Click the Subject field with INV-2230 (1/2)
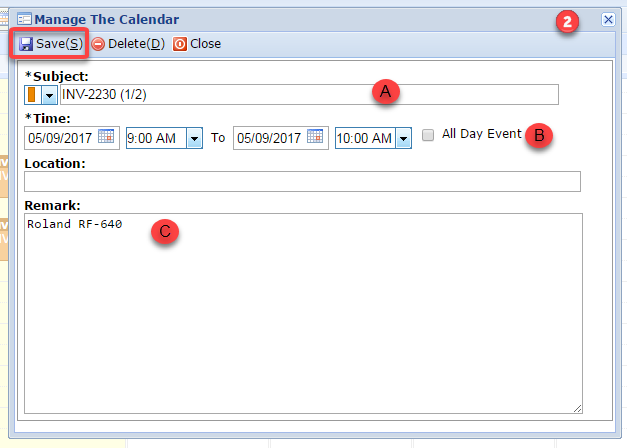The image size is (627, 448). coord(309,95)
